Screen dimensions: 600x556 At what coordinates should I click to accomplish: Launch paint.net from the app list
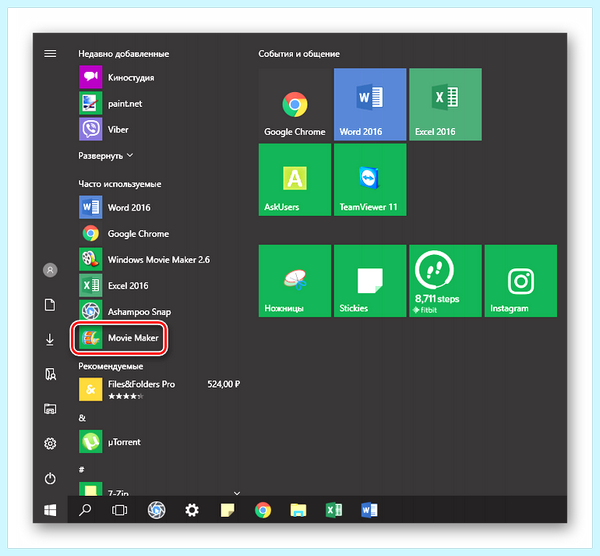pyautogui.click(x=111, y=103)
